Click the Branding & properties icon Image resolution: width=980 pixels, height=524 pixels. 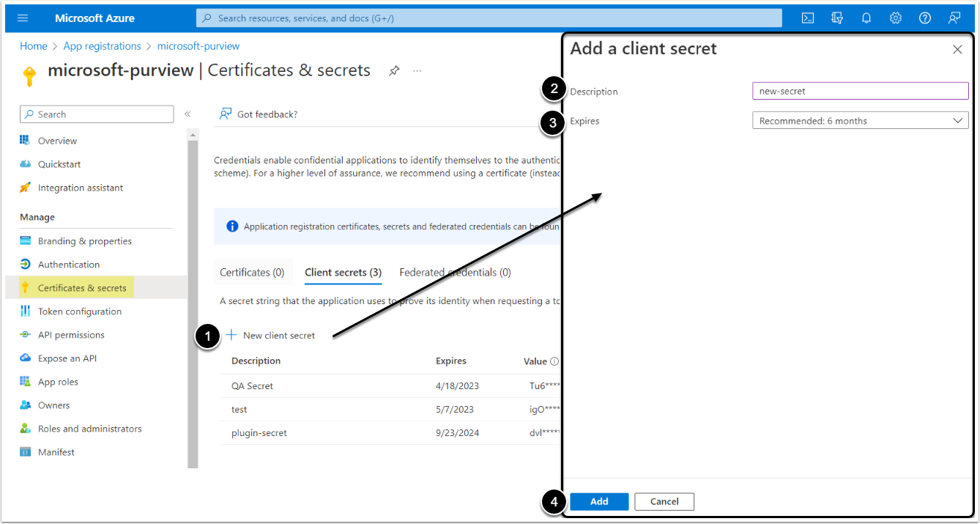point(25,241)
